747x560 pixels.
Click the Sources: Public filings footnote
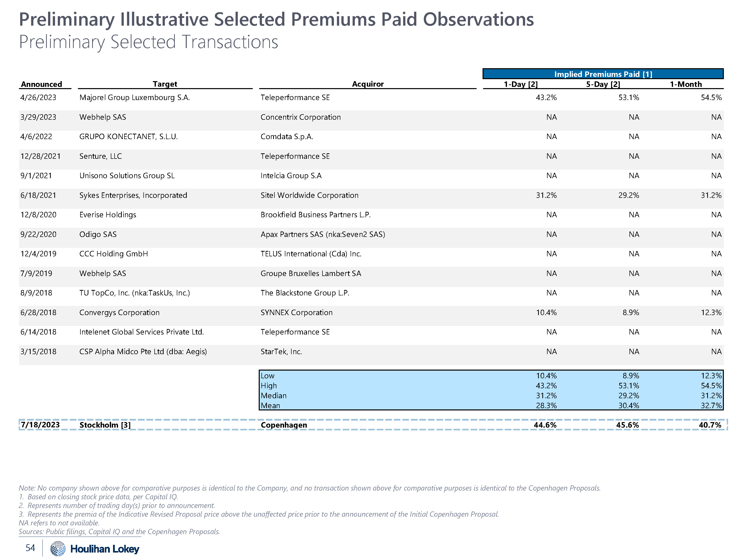[119, 532]
